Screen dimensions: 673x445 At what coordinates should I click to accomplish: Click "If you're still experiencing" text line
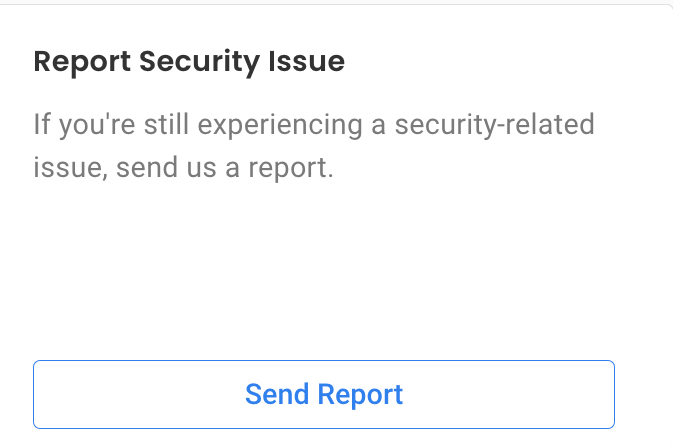pos(198,125)
